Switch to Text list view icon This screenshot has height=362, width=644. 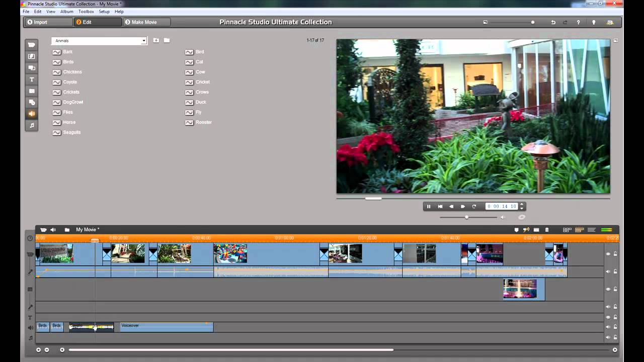592,230
